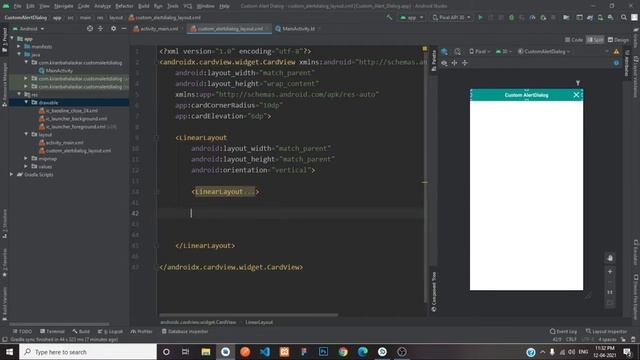Image resolution: width=640 pixels, height=360 pixels.
Task: Open the File menu
Action: coord(18,6)
